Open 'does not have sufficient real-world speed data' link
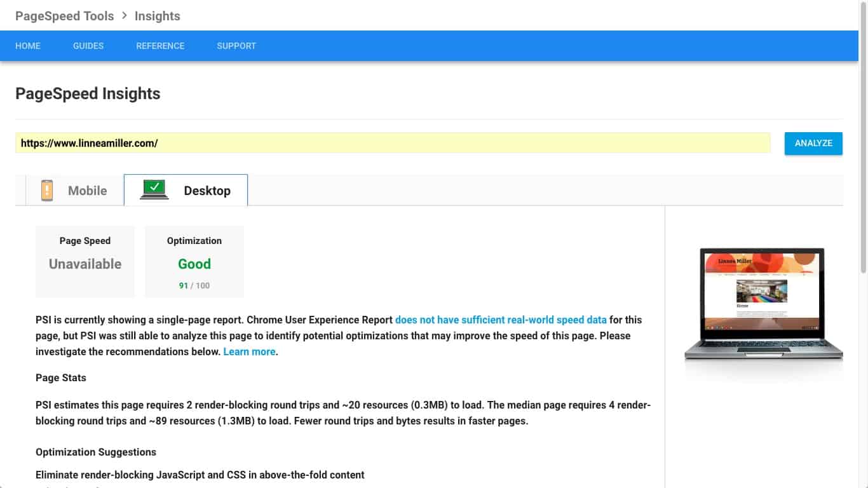Image resolution: width=868 pixels, height=488 pixels. [x=501, y=320]
